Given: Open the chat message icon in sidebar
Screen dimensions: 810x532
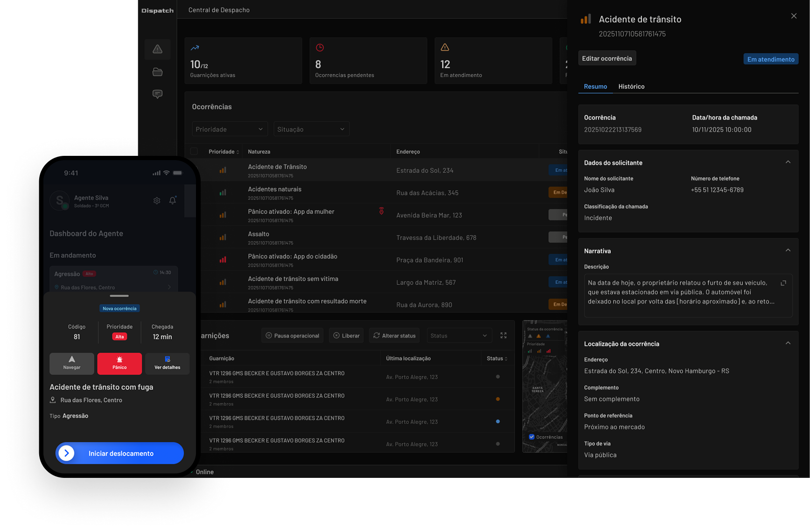Looking at the screenshot, I should point(158,94).
